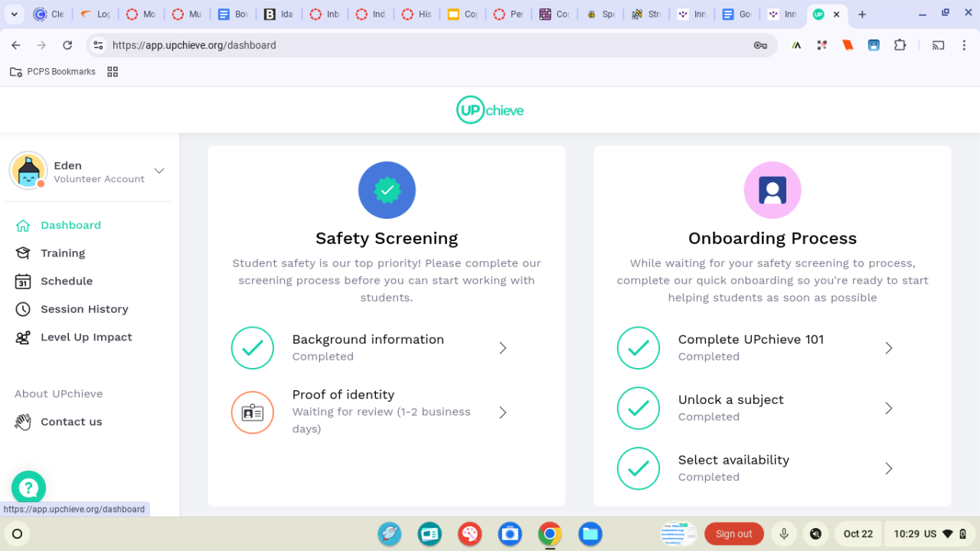Click the Cast icon in Chrome toolbar
The height and width of the screenshot is (551, 980).
tap(938, 45)
